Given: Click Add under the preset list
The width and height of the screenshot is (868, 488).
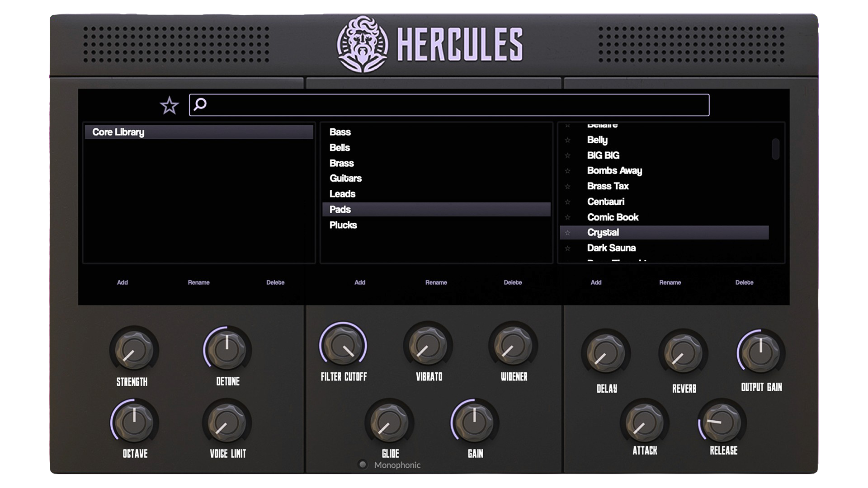Looking at the screenshot, I should tap(596, 282).
